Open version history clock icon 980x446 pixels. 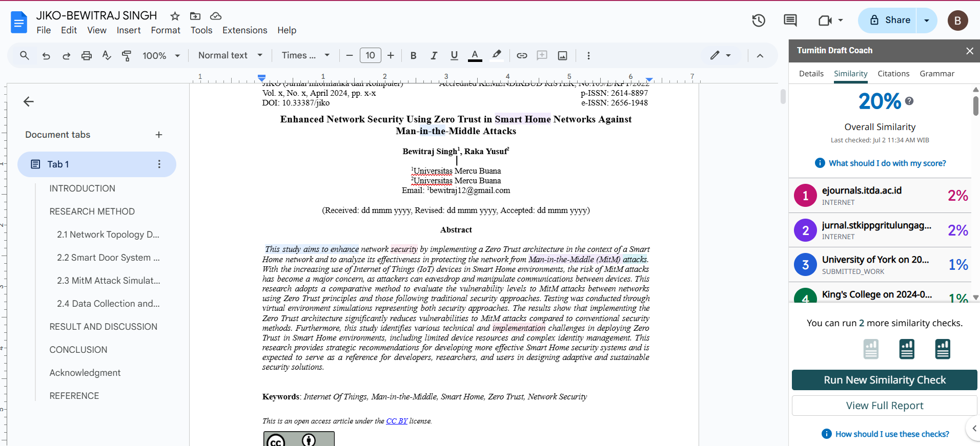[x=759, y=20]
